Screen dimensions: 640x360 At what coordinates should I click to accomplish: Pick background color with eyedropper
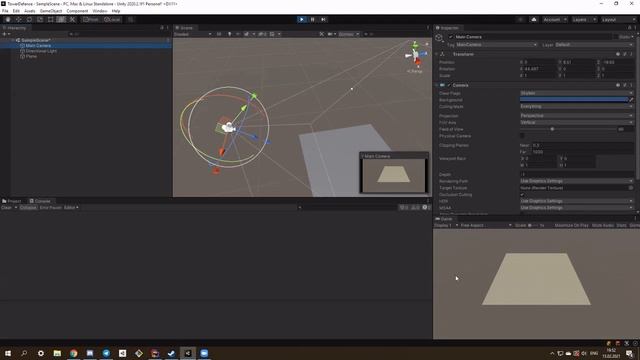click(x=631, y=100)
